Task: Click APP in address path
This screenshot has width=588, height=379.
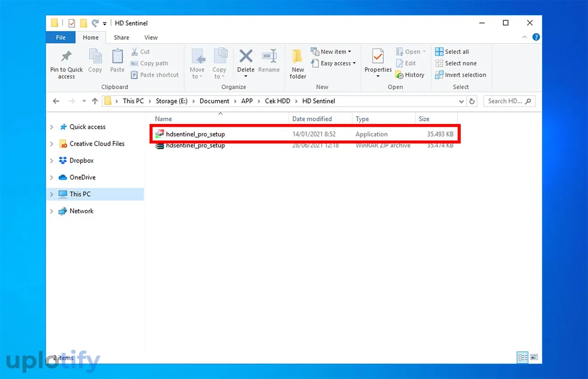Action: pos(247,101)
